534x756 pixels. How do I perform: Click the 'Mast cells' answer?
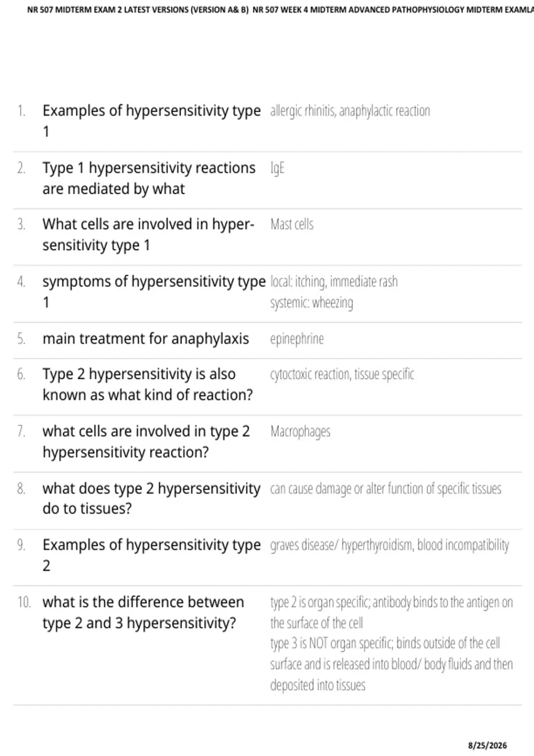[292, 224]
